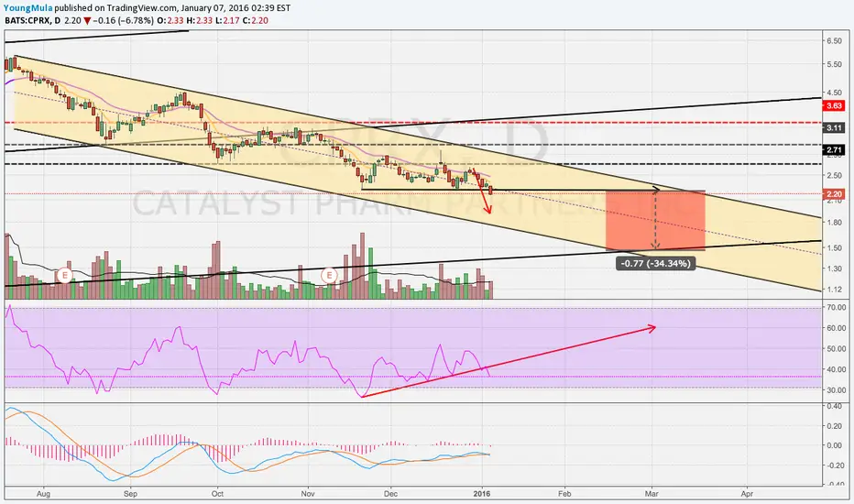The width and height of the screenshot is (854, 504).
Task: Click the Aug label on time axis
Action: [43, 494]
